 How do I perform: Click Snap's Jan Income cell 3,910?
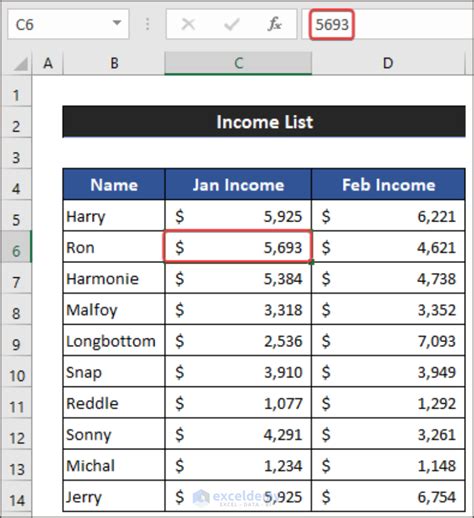(x=238, y=372)
